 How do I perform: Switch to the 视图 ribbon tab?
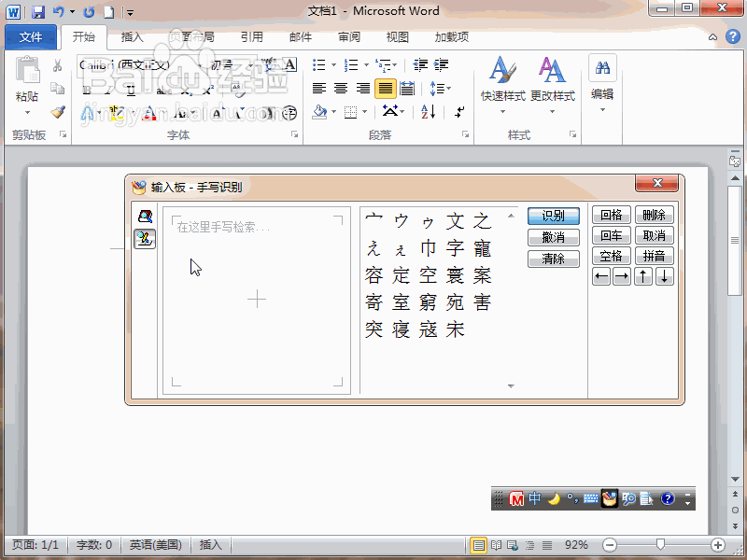pyautogui.click(x=398, y=37)
